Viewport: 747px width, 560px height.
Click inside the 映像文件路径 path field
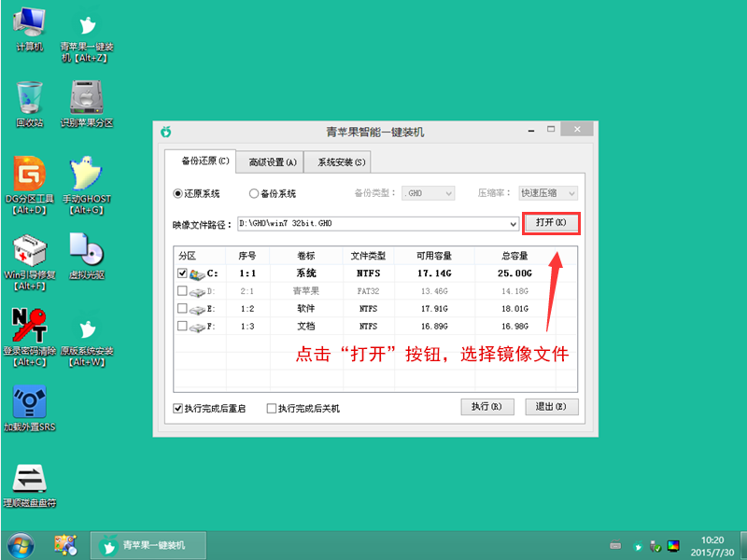pyautogui.click(x=355, y=224)
